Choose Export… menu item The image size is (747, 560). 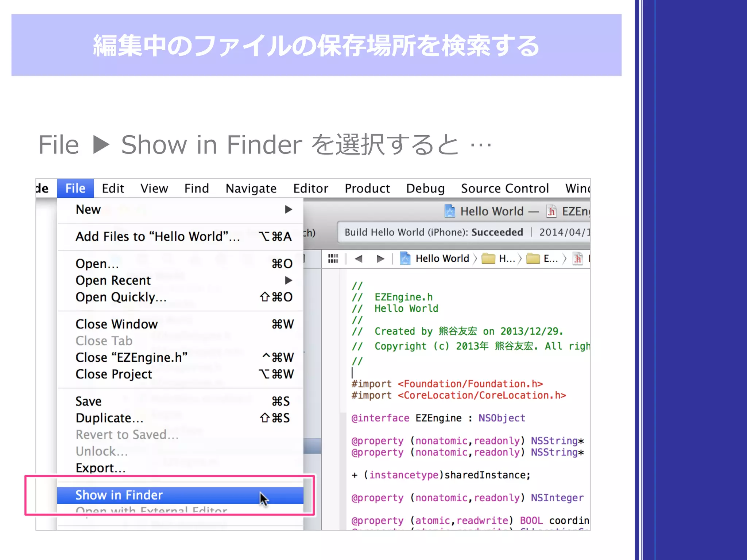180,468
